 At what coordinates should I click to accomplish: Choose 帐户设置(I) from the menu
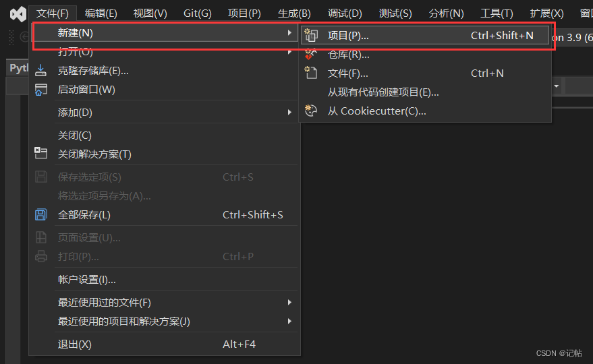[x=87, y=279]
